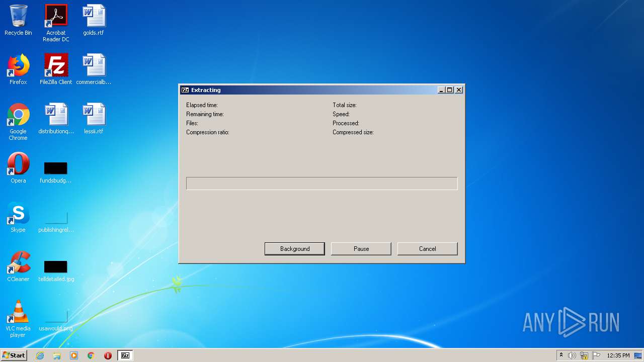Click the Compressed size label

[353, 132]
